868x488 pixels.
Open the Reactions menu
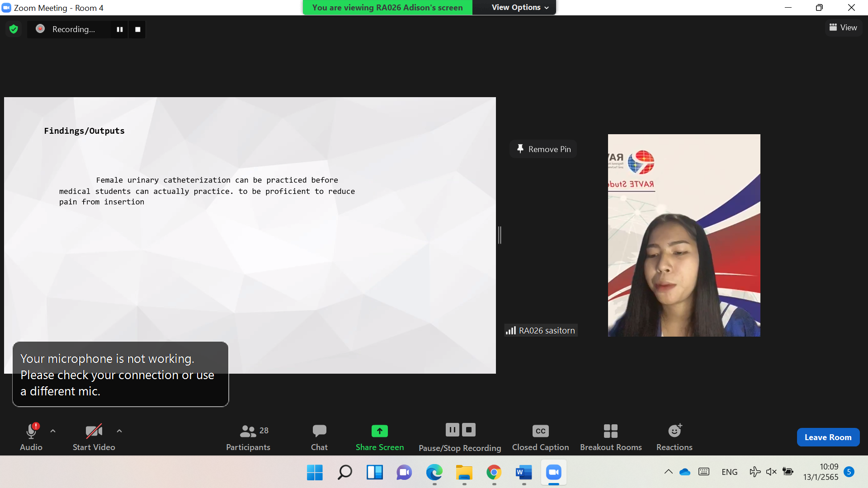point(674,437)
